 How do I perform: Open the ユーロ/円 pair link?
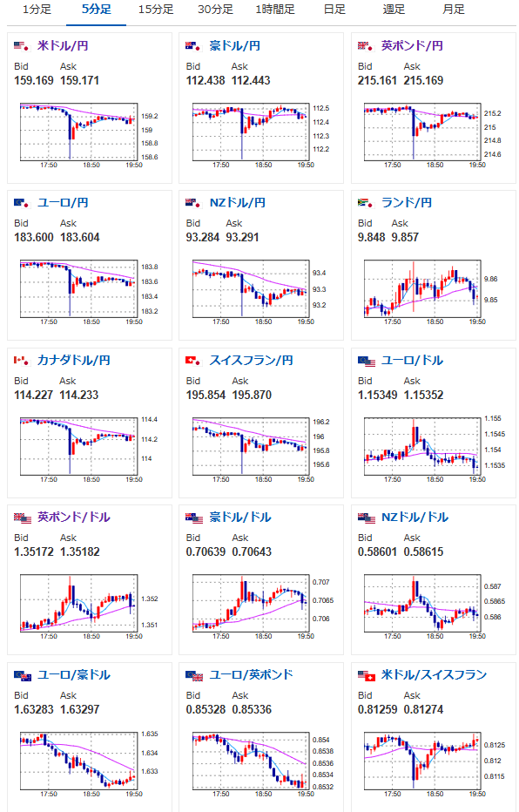[63, 203]
